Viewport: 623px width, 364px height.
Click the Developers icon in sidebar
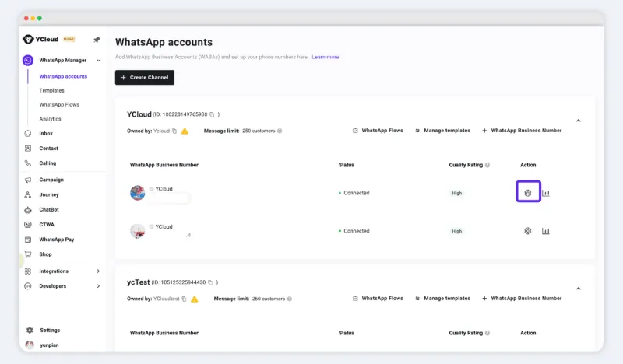click(28, 285)
